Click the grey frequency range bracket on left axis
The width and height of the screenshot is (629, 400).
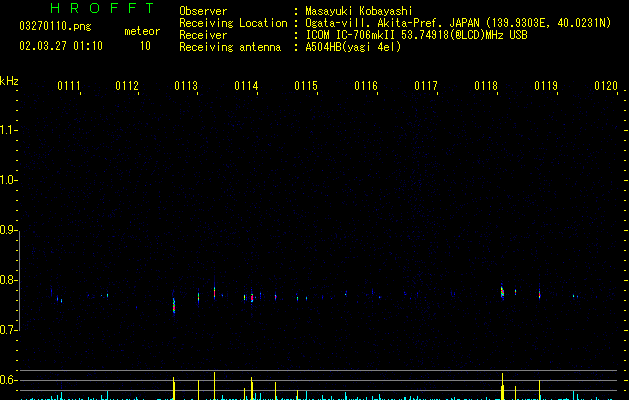point(19,281)
